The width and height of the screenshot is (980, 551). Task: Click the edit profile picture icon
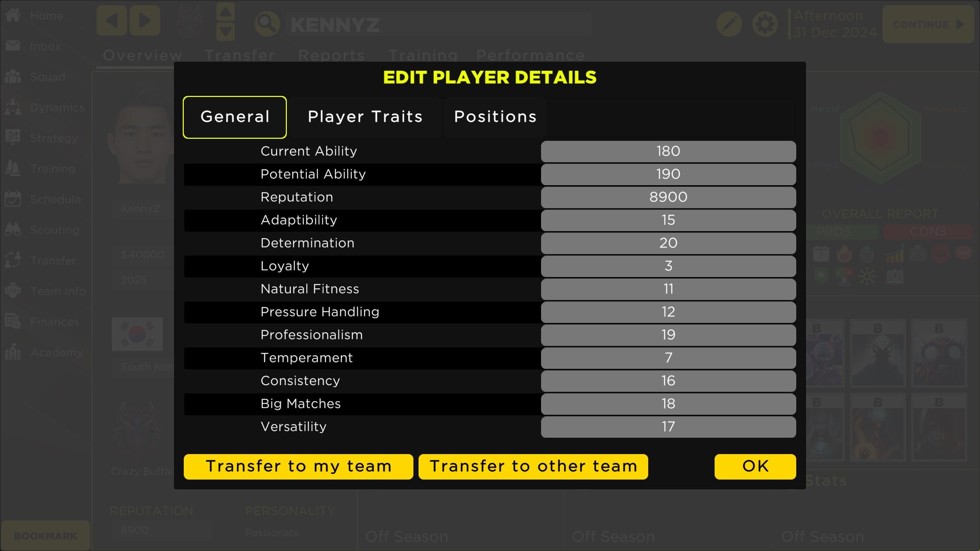pyautogui.click(x=729, y=23)
